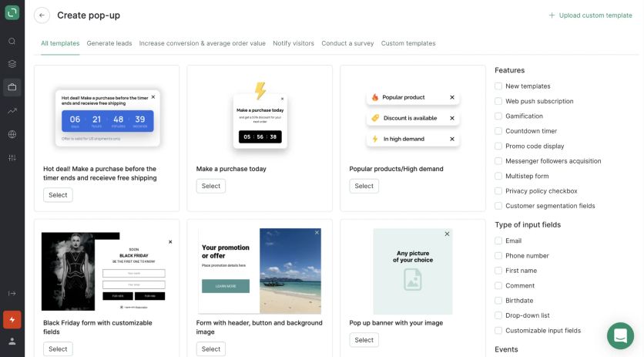The width and height of the screenshot is (644, 357).
Task: Expand sidebar with the arrow icon
Action: (12, 293)
